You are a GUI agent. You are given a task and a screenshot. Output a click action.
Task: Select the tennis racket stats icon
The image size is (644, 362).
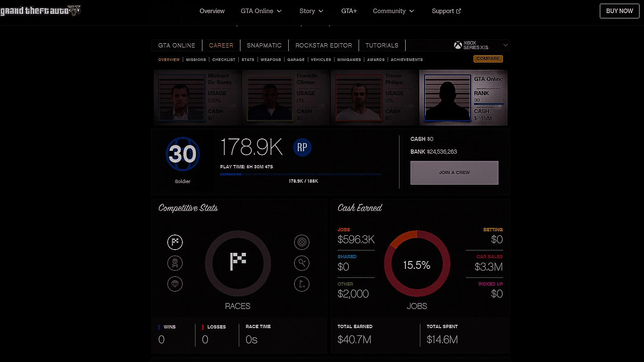tap(302, 263)
